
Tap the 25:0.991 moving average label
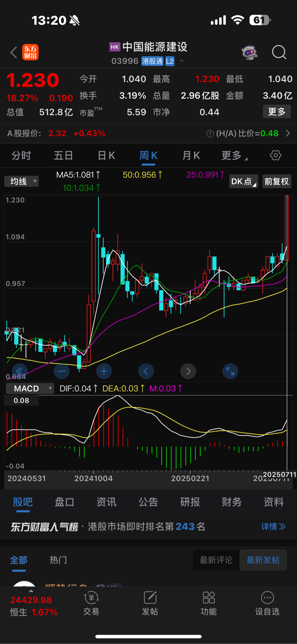tap(205, 175)
